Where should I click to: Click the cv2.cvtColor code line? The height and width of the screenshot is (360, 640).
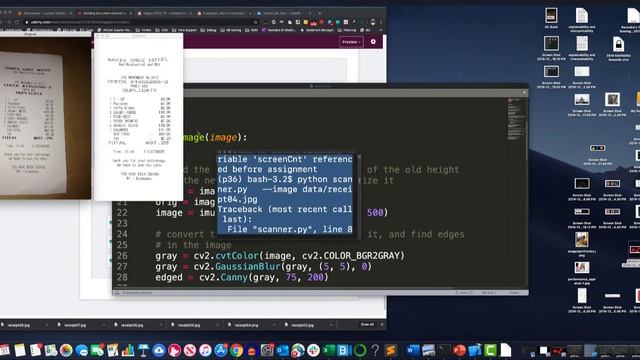pyautogui.click(x=280, y=256)
